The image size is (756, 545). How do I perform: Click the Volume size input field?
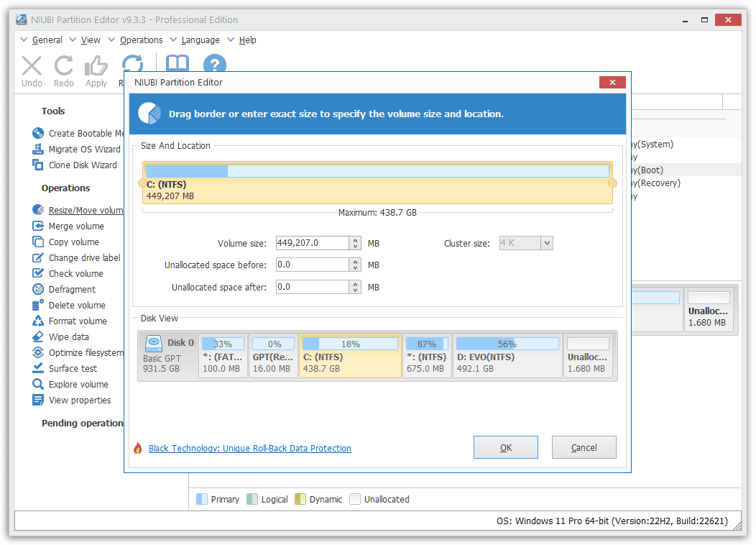coord(313,243)
